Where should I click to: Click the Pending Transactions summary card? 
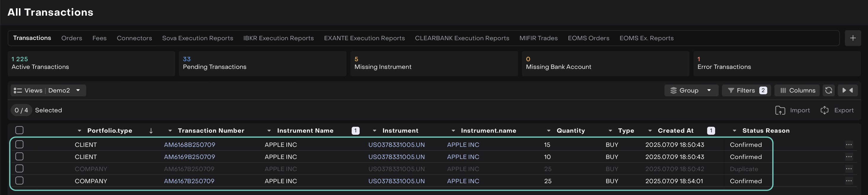[262, 63]
